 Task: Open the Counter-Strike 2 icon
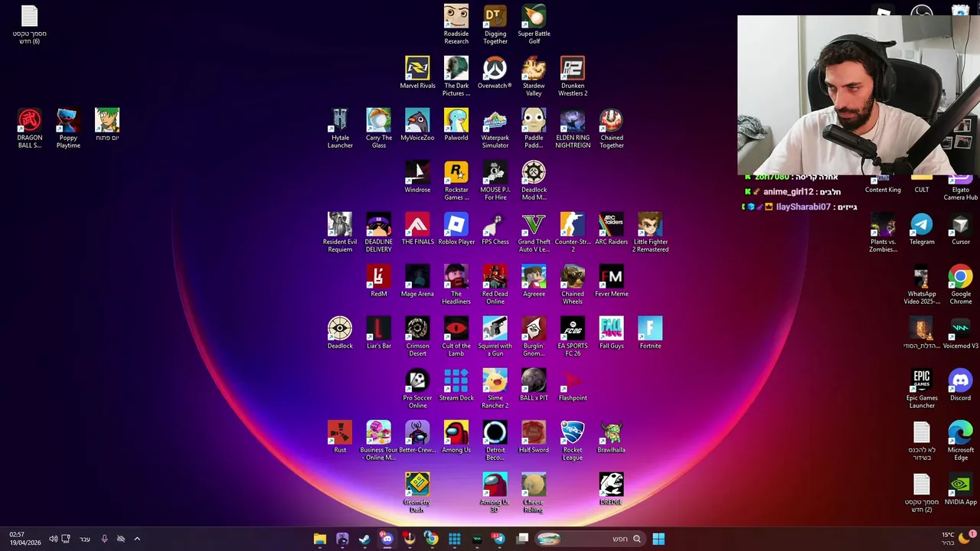pyautogui.click(x=573, y=233)
